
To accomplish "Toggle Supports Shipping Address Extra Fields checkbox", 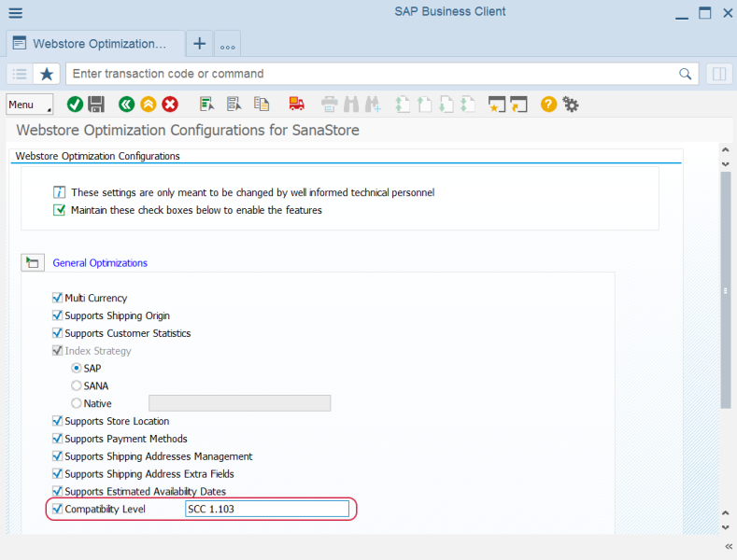I will [x=57, y=473].
